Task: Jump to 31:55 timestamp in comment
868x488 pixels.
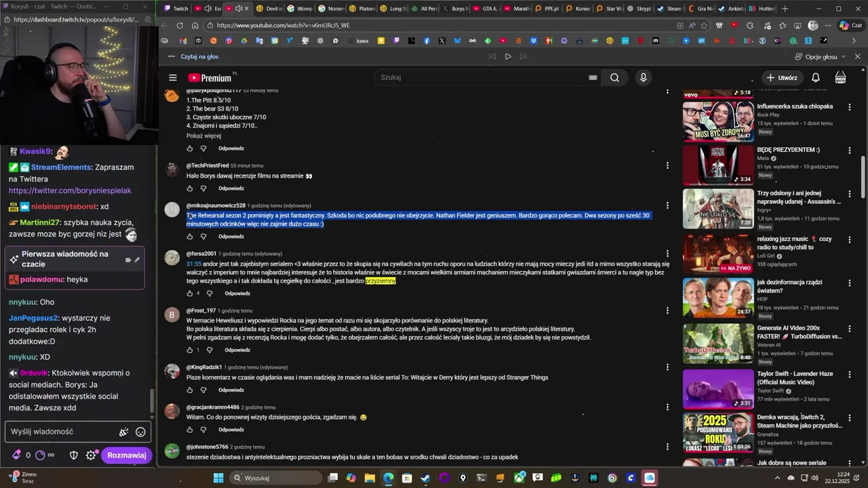Action: pyautogui.click(x=194, y=264)
